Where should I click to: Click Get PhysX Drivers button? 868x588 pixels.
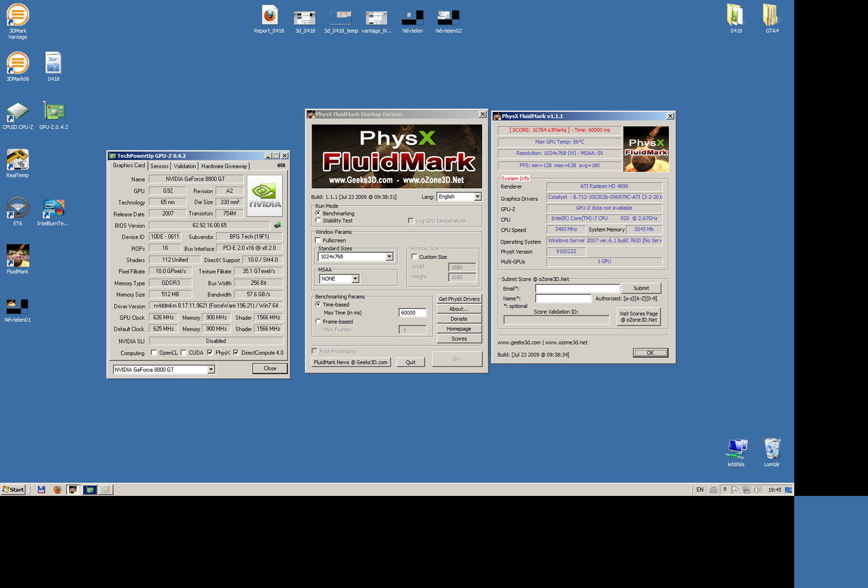tap(459, 299)
